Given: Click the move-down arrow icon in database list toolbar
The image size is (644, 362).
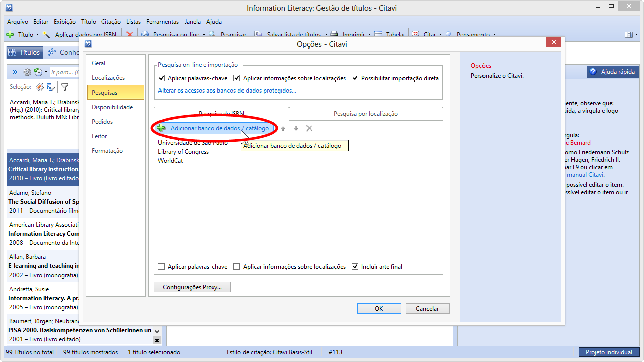Looking at the screenshot, I should (296, 128).
